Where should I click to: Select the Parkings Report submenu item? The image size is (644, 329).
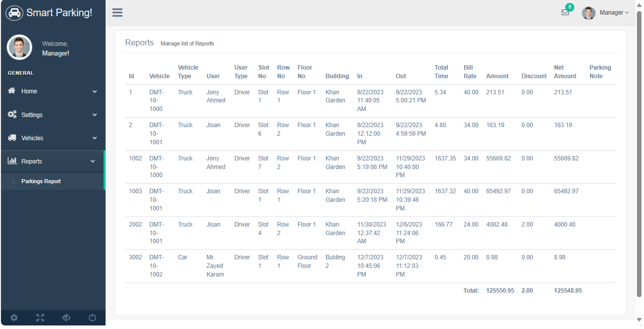41,181
